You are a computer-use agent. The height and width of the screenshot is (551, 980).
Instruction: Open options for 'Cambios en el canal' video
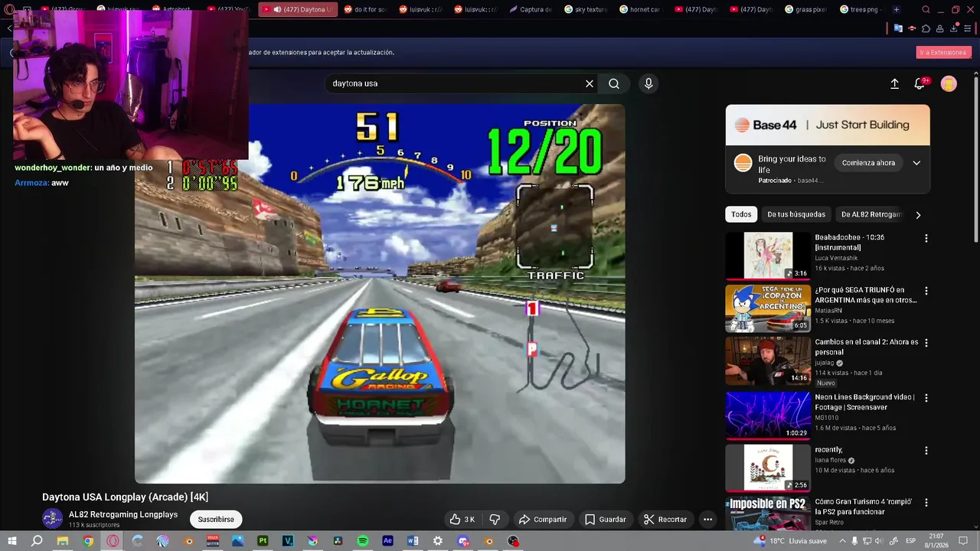(x=926, y=344)
